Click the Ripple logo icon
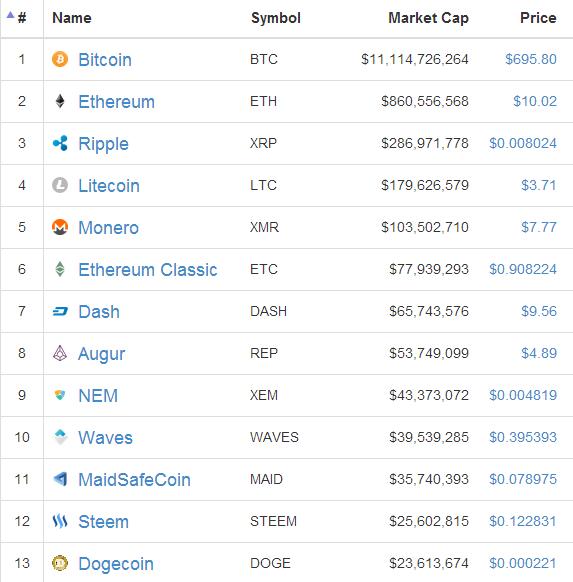 60,143
